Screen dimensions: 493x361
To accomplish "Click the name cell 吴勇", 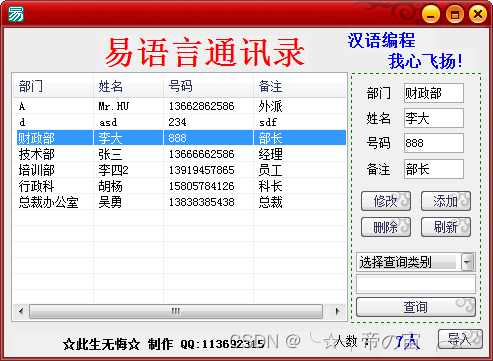I will coord(110,202).
